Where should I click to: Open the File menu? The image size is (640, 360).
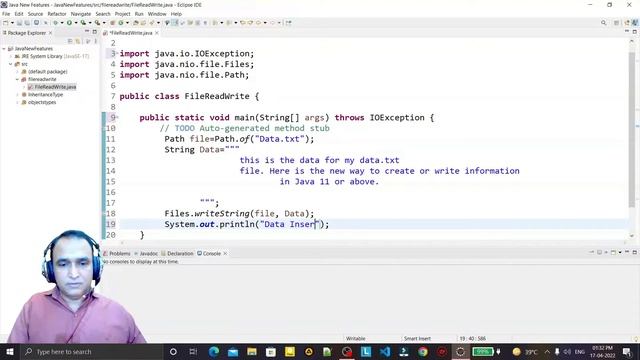[6, 14]
